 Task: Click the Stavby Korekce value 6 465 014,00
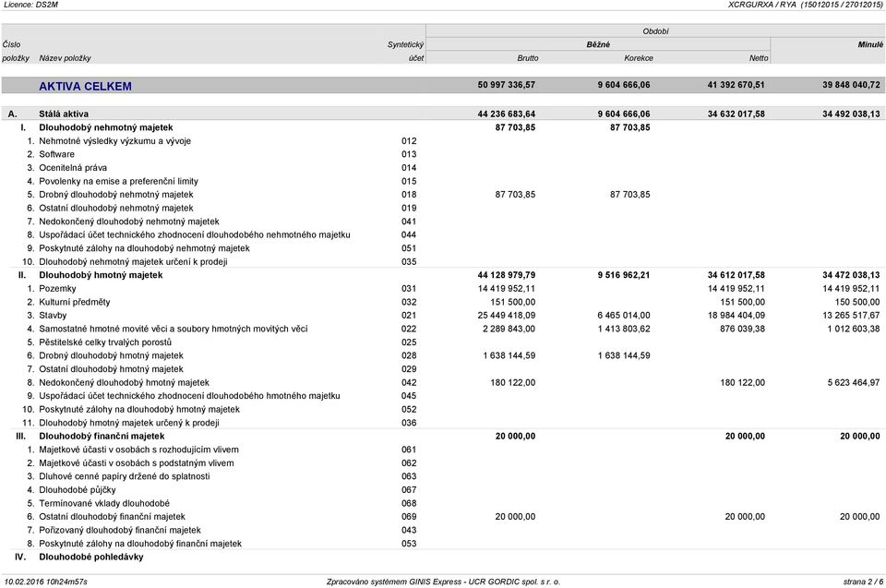(624, 316)
